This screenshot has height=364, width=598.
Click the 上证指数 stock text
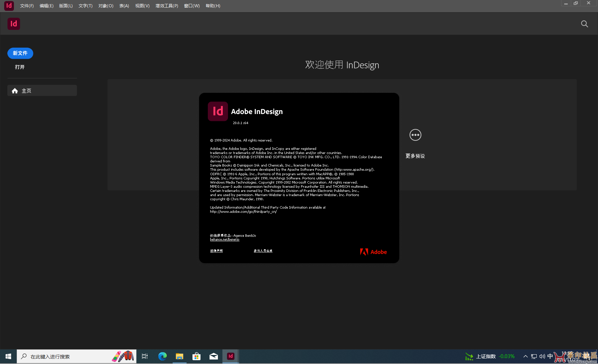[486, 356]
